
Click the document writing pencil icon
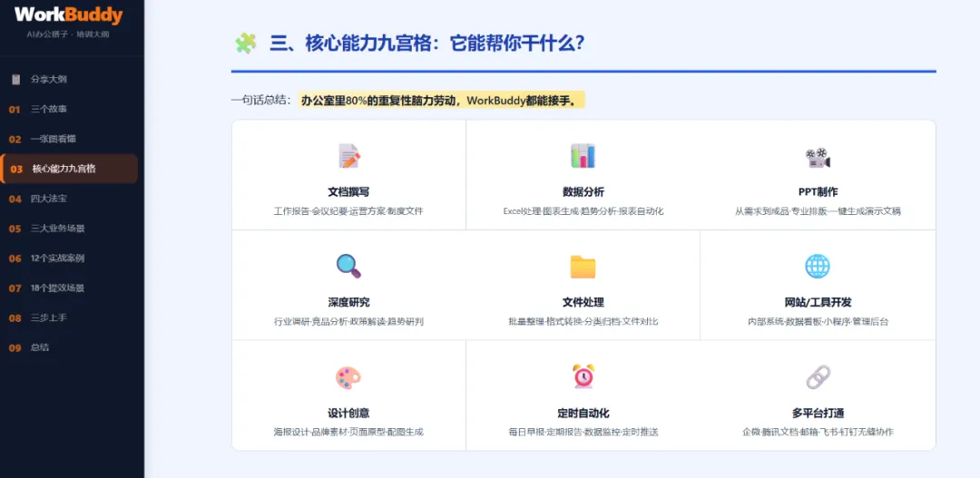348,156
